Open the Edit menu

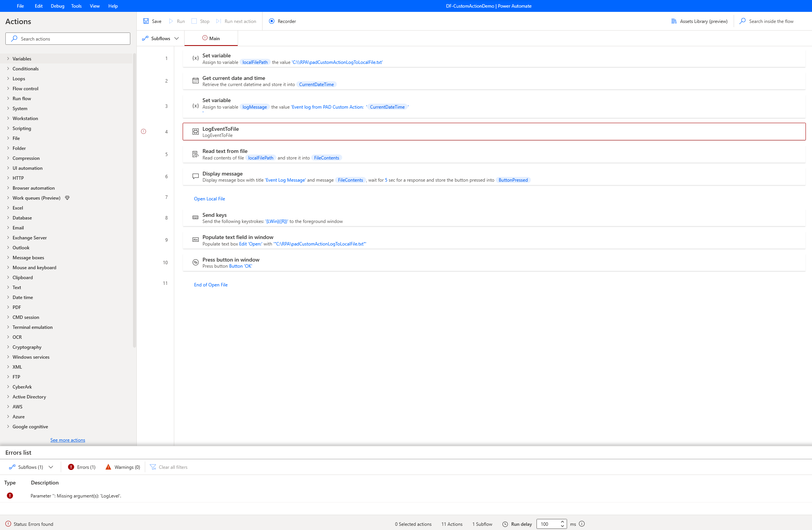(39, 6)
